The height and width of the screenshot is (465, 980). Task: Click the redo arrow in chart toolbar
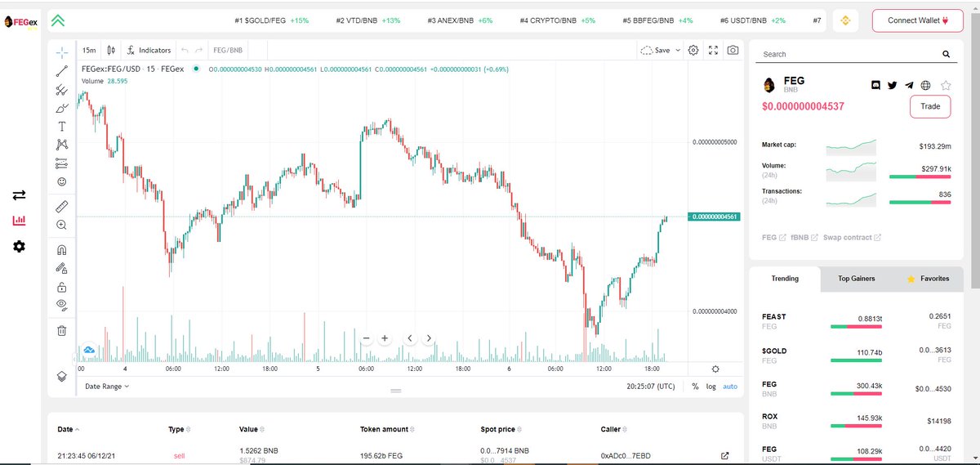[198, 50]
